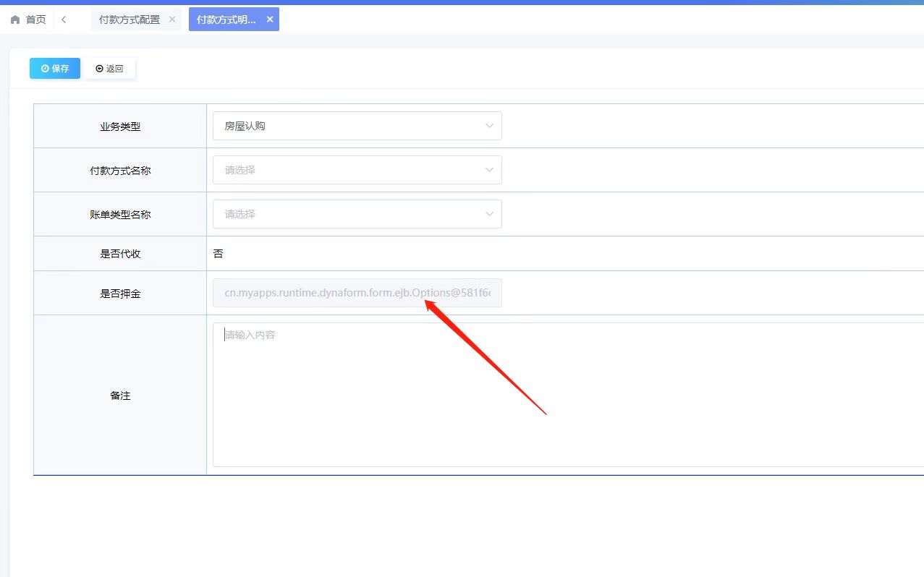Click the 保存 button
This screenshot has width=924, height=577.
(x=55, y=68)
